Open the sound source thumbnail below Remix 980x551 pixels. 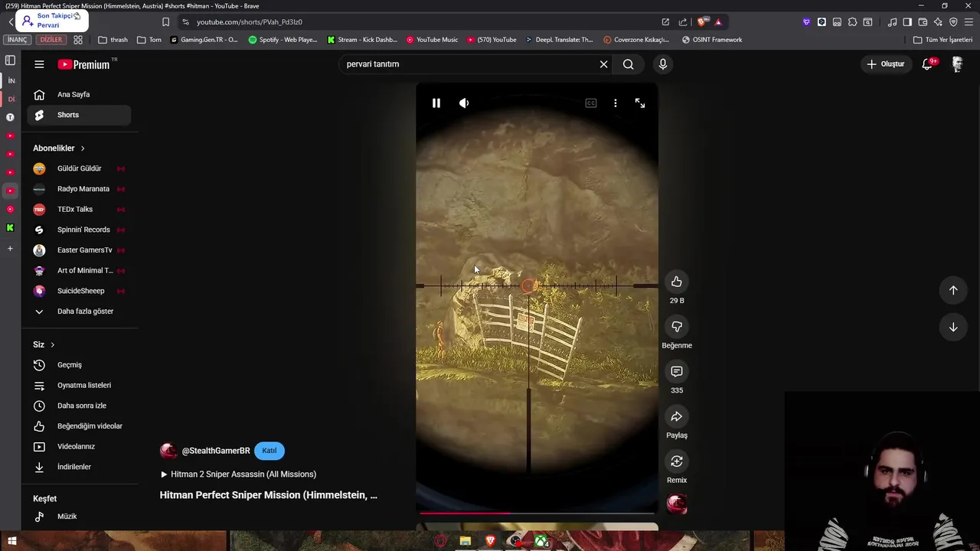tap(677, 504)
